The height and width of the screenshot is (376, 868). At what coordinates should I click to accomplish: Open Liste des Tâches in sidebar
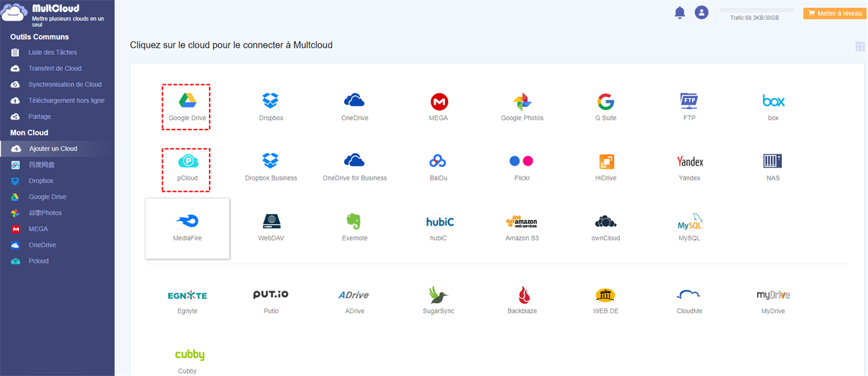coord(52,52)
